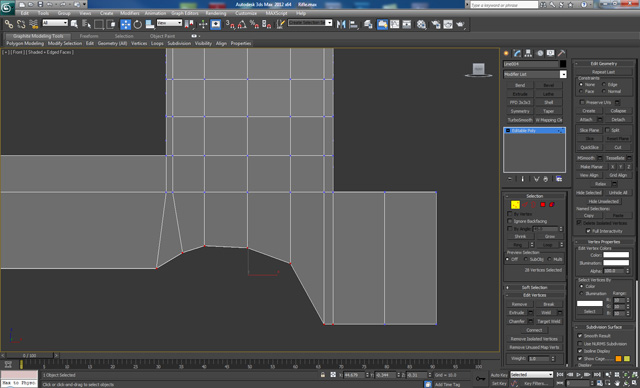Viewport: 640px width, 388px height.
Task: Click the Select and Link icon
Action: click(9, 24)
